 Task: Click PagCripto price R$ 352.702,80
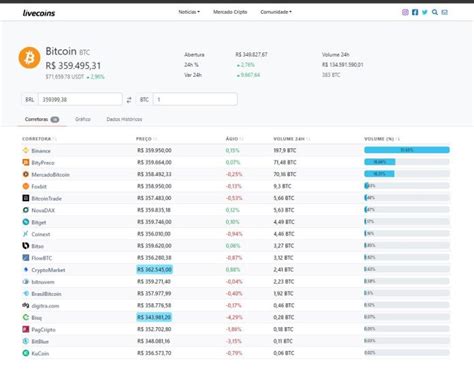point(154,329)
